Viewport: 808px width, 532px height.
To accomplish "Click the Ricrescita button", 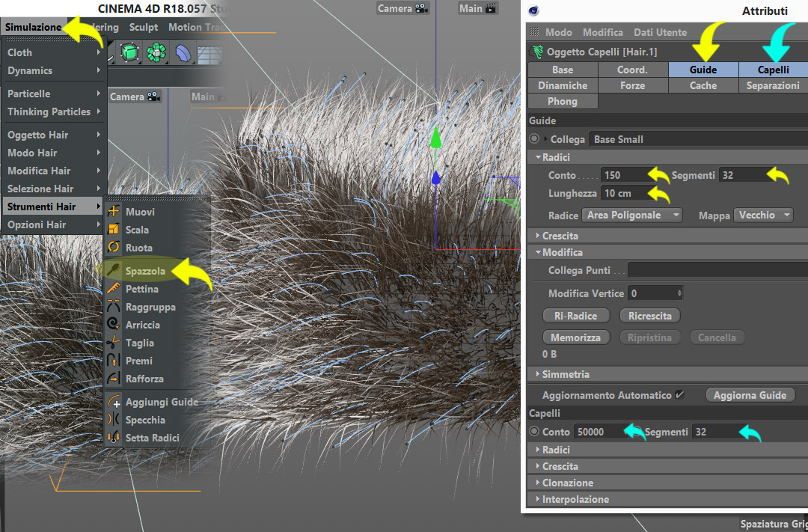I will [650, 316].
